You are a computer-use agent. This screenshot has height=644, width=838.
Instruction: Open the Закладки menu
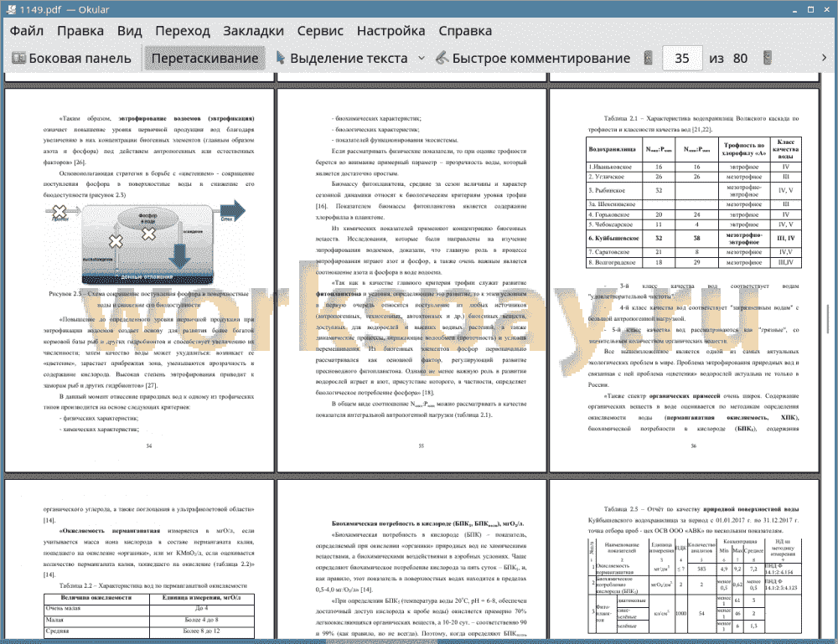tap(253, 31)
